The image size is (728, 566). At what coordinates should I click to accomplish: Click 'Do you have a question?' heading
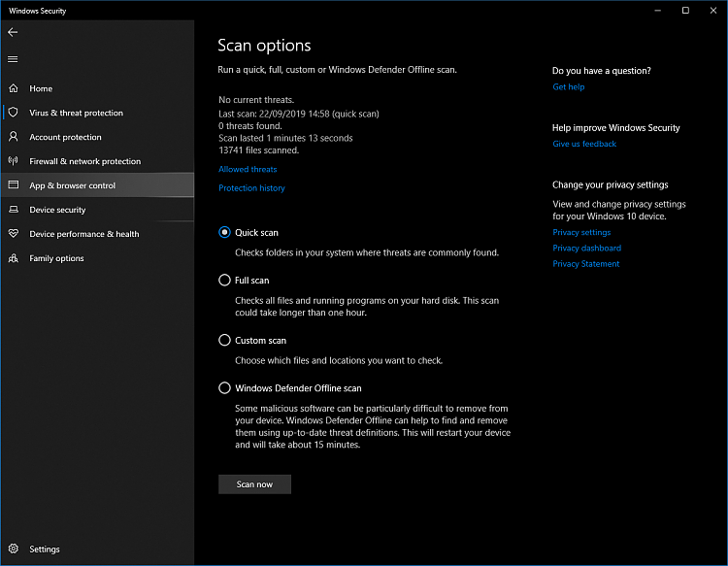pos(602,71)
